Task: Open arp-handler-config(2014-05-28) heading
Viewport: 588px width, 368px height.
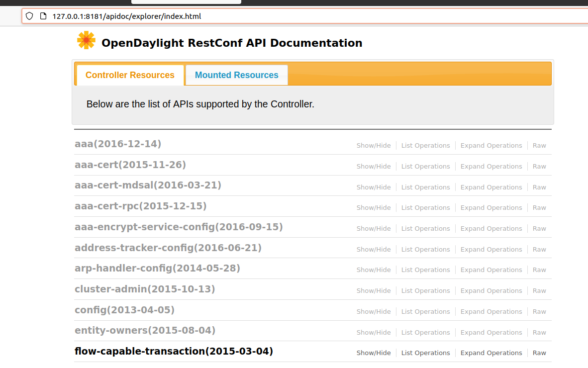Action: 157,269
